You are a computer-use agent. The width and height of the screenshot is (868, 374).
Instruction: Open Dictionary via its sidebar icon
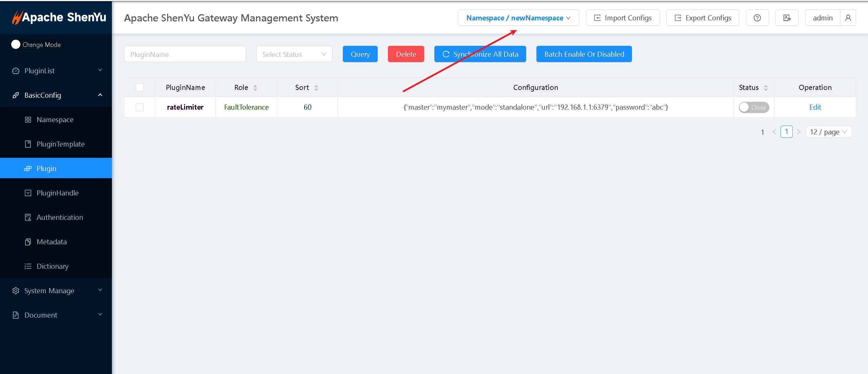pos(28,266)
